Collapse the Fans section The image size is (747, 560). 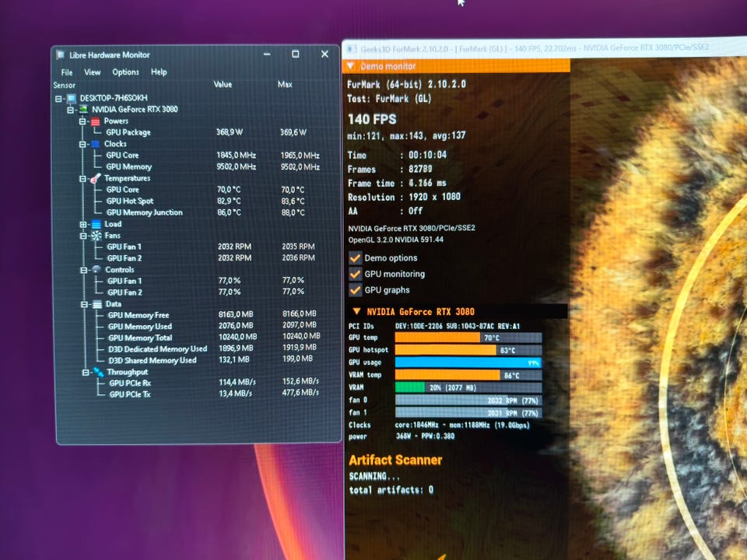click(83, 236)
